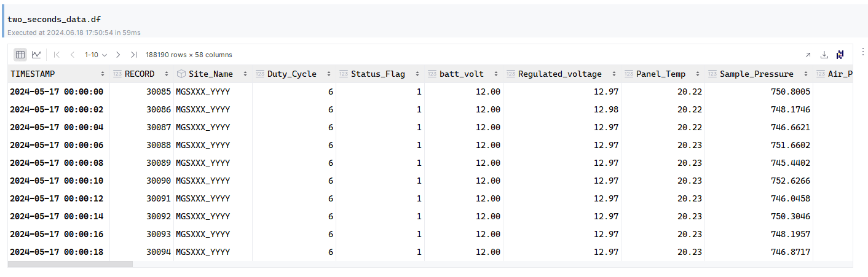Sort by Site_Name column arrows
Screen dimensions: 868x277
tap(245, 74)
